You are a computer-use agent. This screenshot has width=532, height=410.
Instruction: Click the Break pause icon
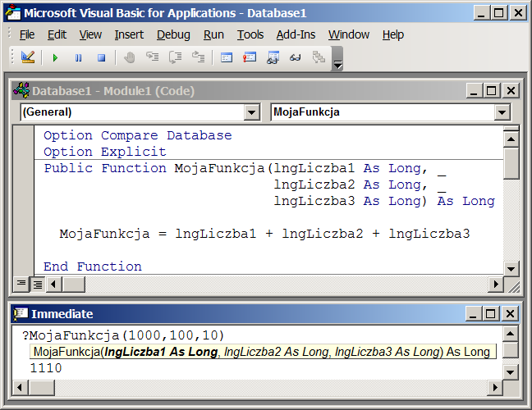point(78,58)
